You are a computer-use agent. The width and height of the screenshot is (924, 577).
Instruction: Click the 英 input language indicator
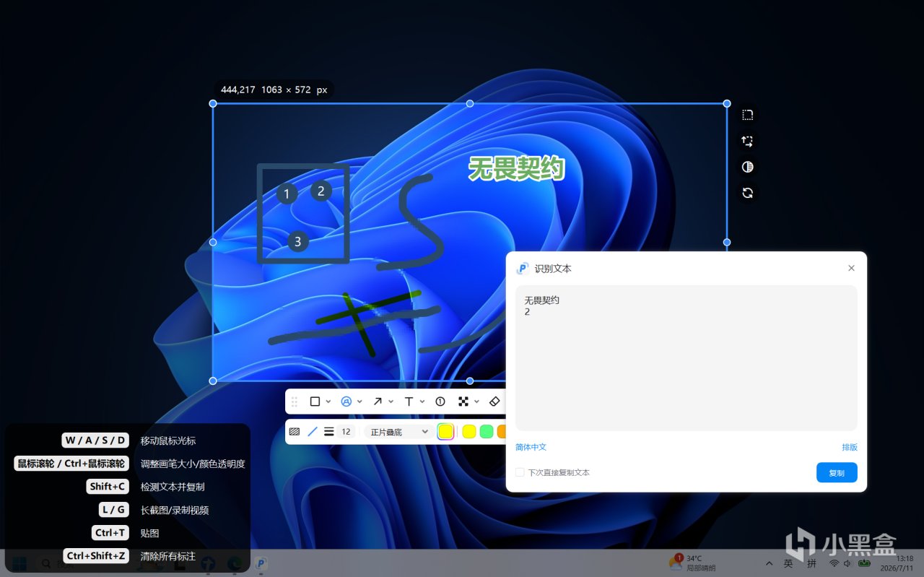[788, 563]
